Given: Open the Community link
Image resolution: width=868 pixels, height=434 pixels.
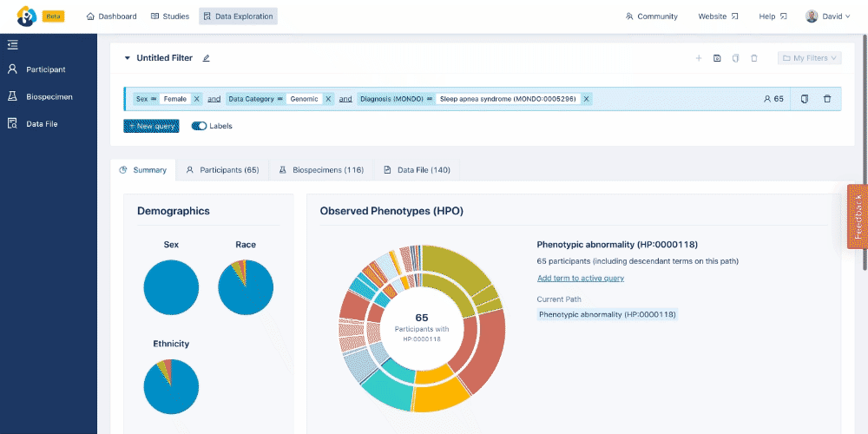Looking at the screenshot, I should tap(652, 16).
